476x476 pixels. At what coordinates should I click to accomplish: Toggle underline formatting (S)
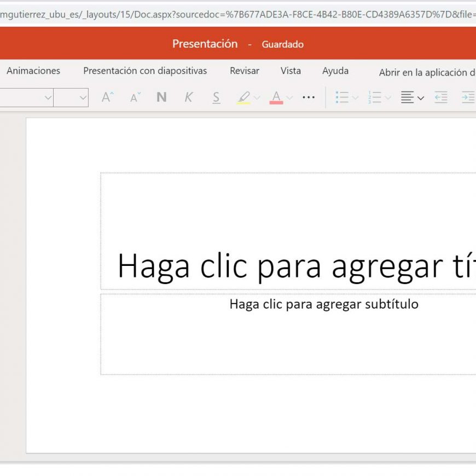pos(216,97)
